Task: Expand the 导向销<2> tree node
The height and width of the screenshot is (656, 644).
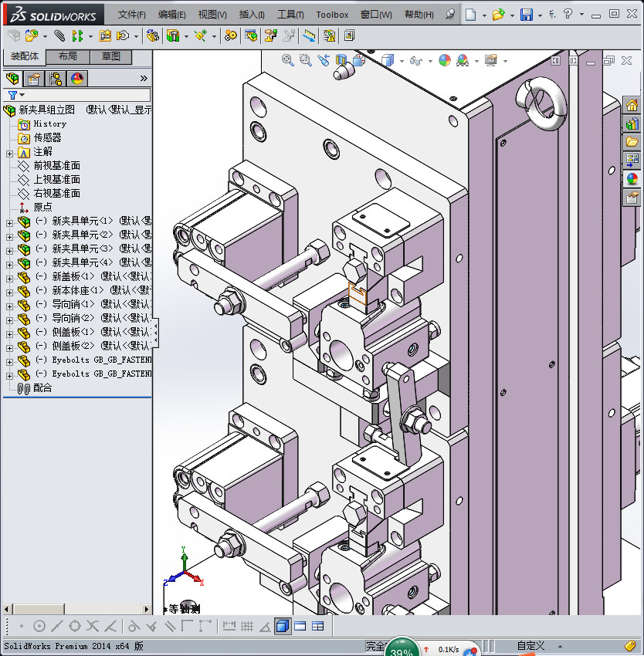Action: point(9,320)
